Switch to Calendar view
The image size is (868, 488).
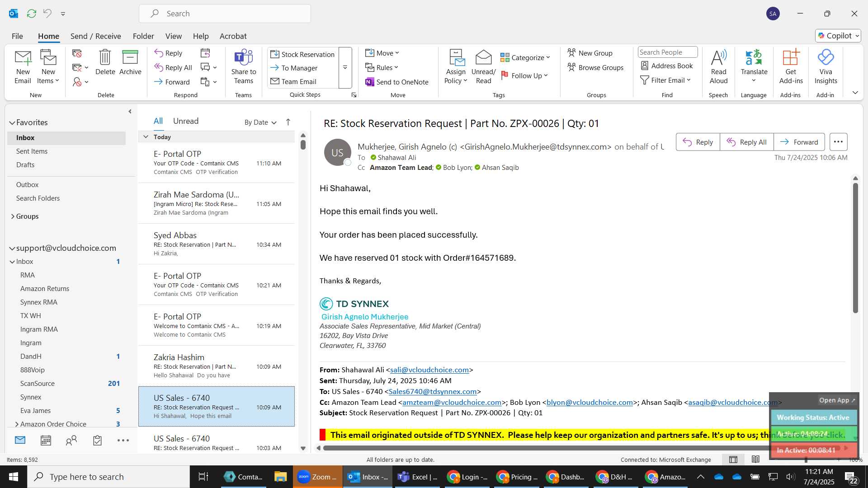pos(46,440)
